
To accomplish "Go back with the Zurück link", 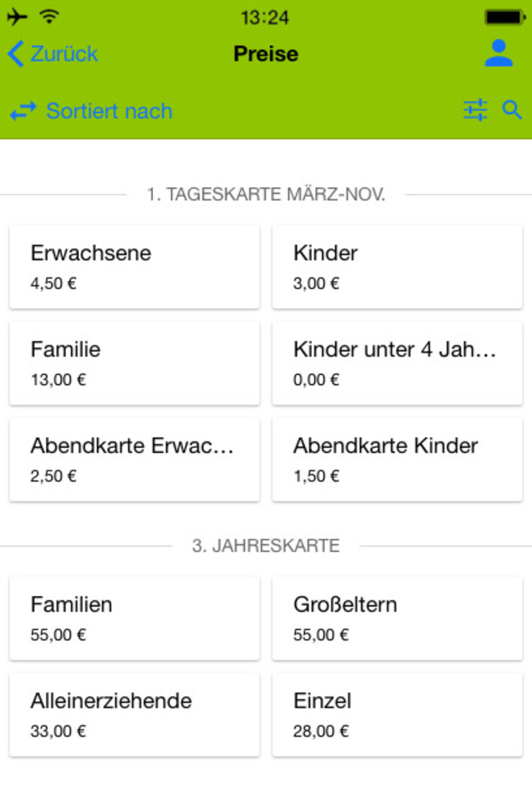I will click(x=64, y=54).
